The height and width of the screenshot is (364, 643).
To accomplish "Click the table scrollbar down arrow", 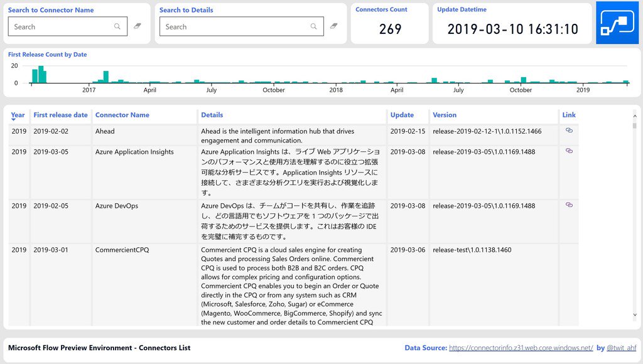I will point(635,315).
